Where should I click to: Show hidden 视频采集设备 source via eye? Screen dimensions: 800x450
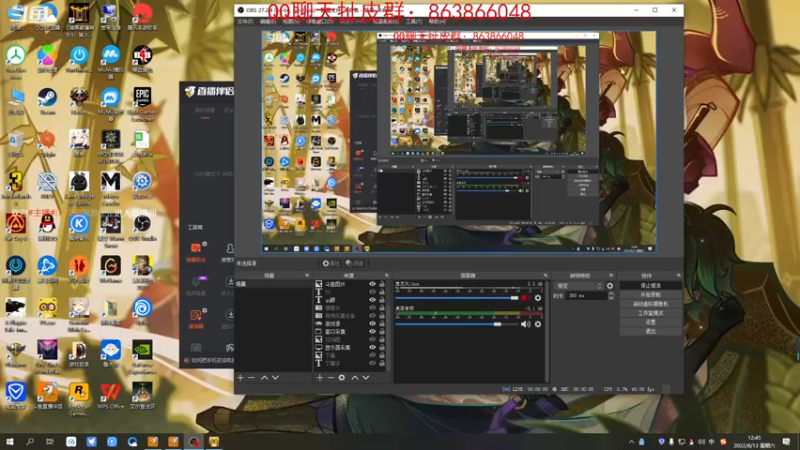[372, 315]
